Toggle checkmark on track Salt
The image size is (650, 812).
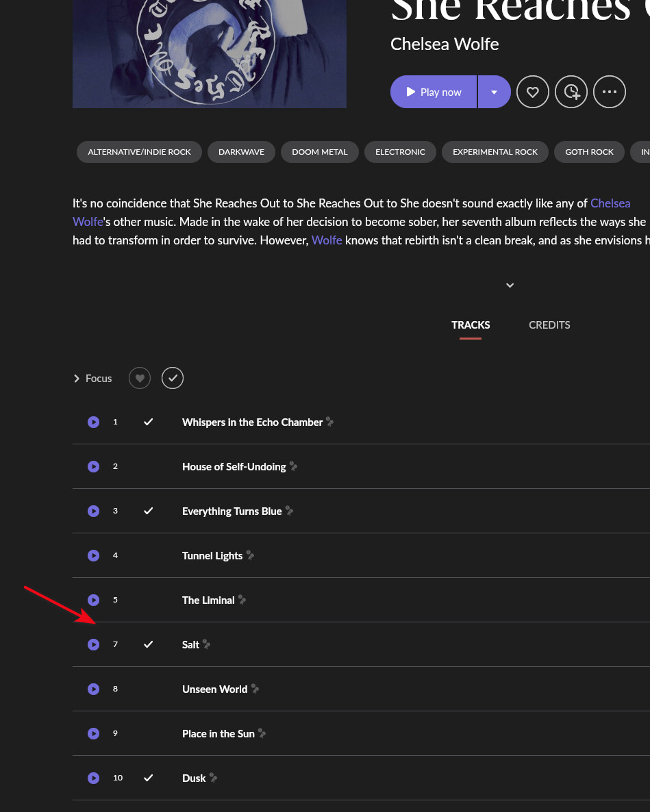[148, 645]
